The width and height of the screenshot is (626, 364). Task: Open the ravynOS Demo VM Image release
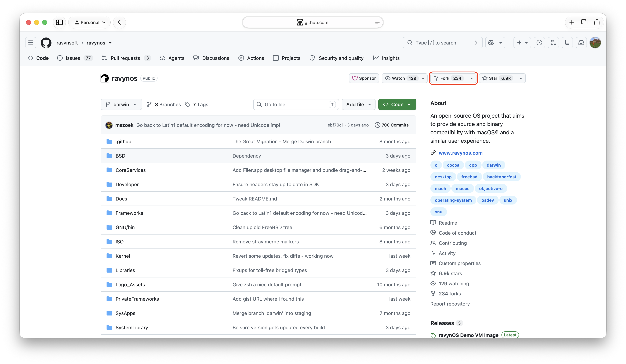point(468,335)
